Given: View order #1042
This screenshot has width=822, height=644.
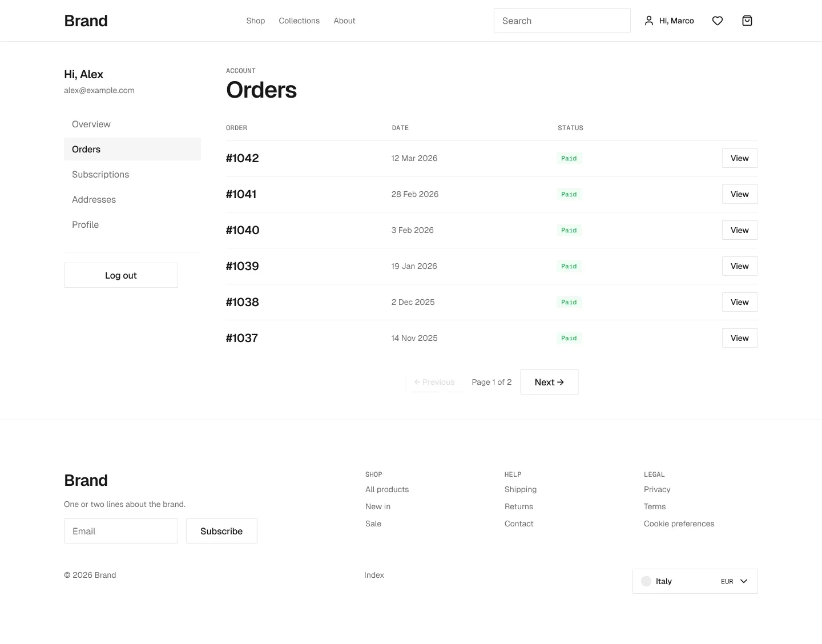Looking at the screenshot, I should 740,158.
